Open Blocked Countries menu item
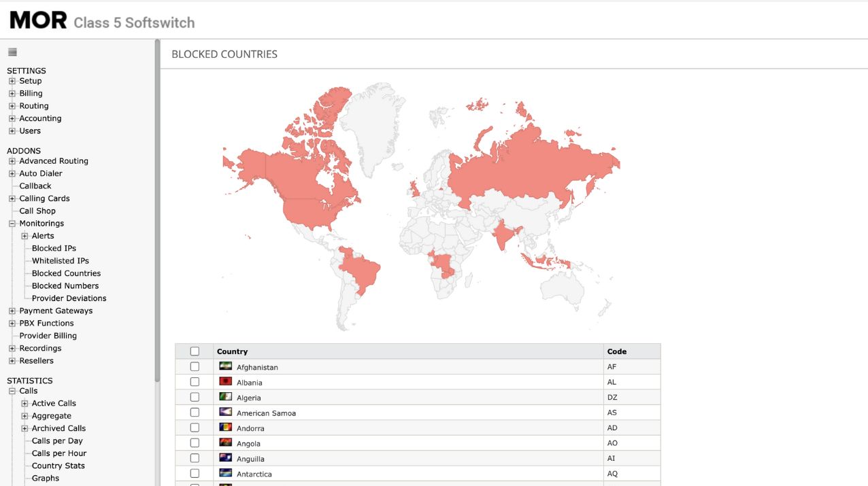 point(66,273)
